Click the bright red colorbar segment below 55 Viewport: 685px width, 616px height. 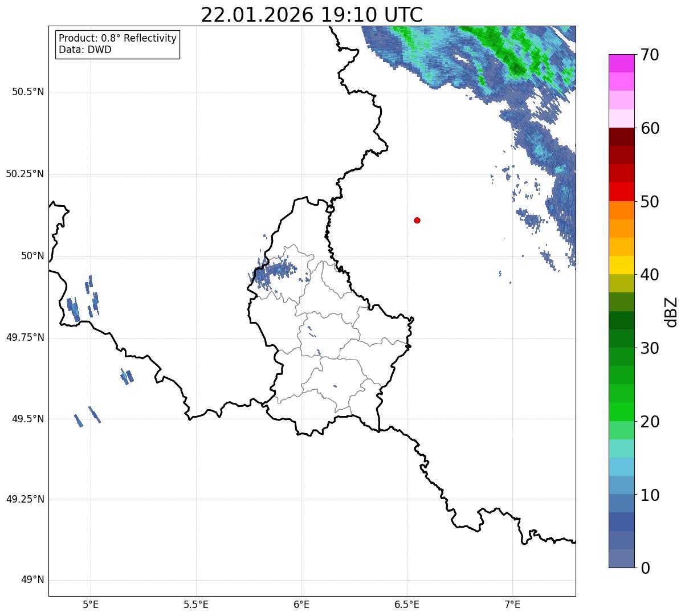coord(621,191)
